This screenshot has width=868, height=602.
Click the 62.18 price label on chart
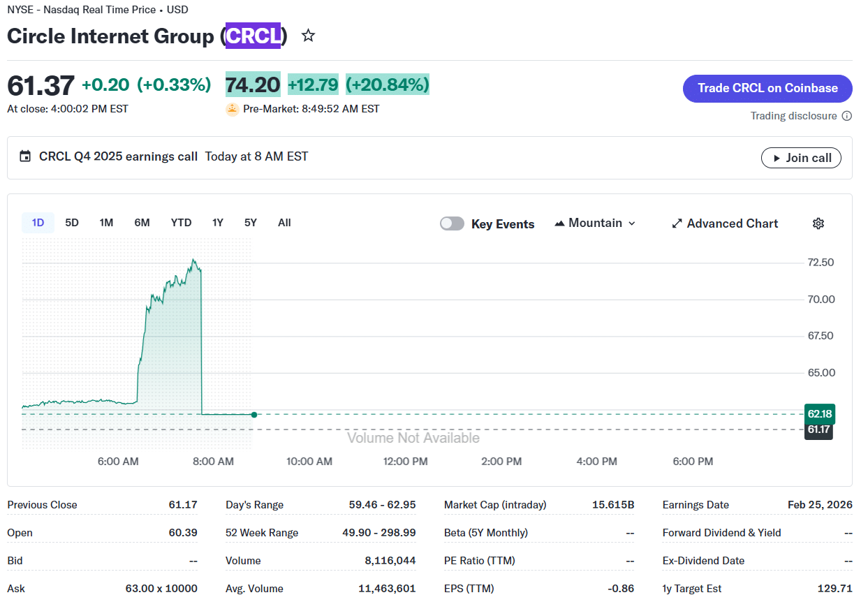click(819, 413)
